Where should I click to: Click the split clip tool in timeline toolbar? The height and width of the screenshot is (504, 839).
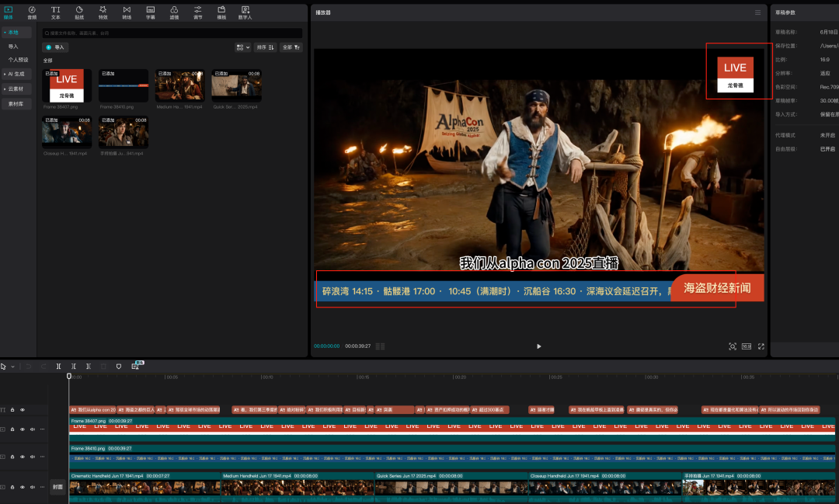click(58, 366)
